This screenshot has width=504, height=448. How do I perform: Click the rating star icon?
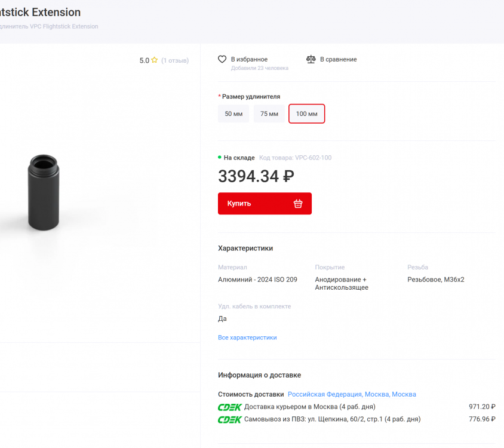[155, 60]
